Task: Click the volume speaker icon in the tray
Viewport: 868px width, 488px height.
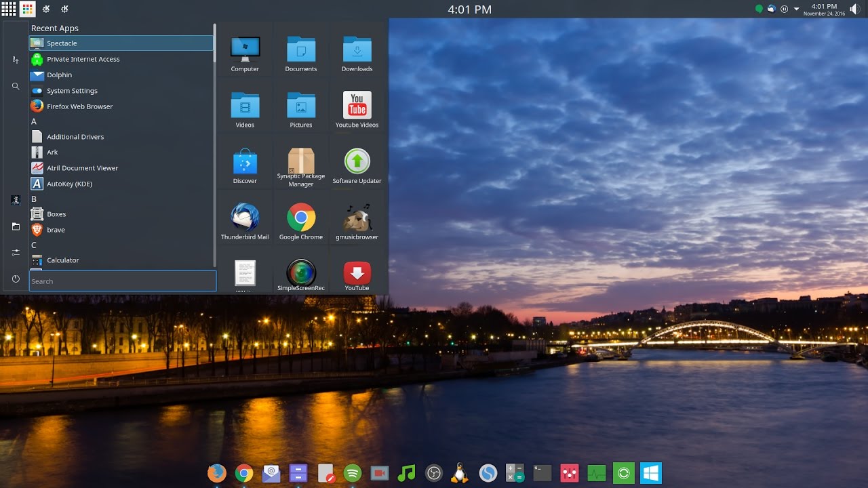Action: 853,9
